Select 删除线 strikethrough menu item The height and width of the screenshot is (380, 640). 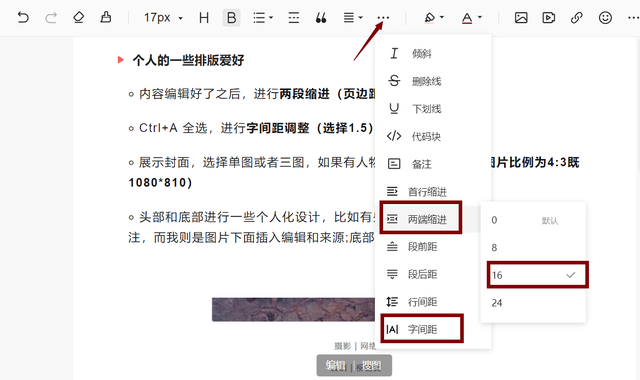[433, 81]
